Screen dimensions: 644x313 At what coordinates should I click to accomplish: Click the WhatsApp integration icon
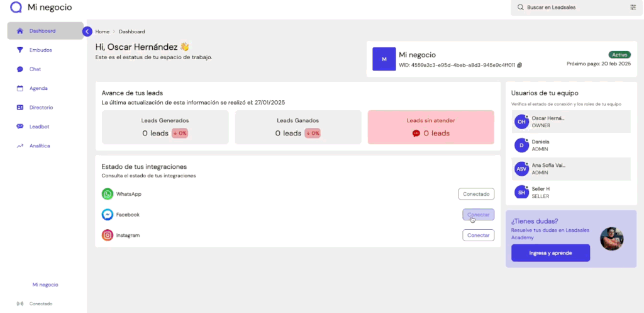click(x=108, y=194)
